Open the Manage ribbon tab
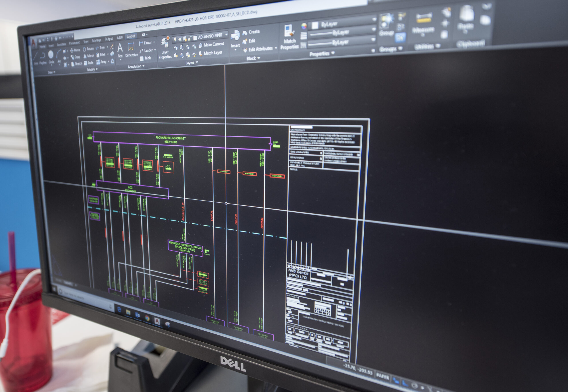 coord(96,40)
